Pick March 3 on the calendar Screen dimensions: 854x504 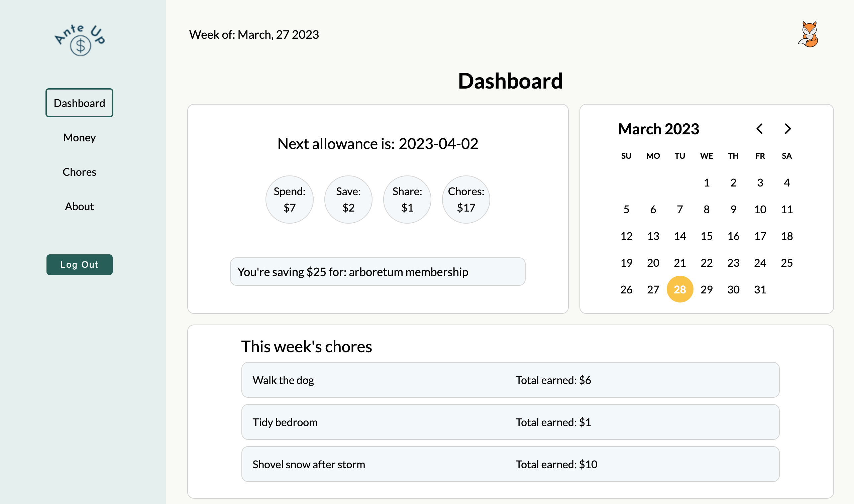point(760,183)
